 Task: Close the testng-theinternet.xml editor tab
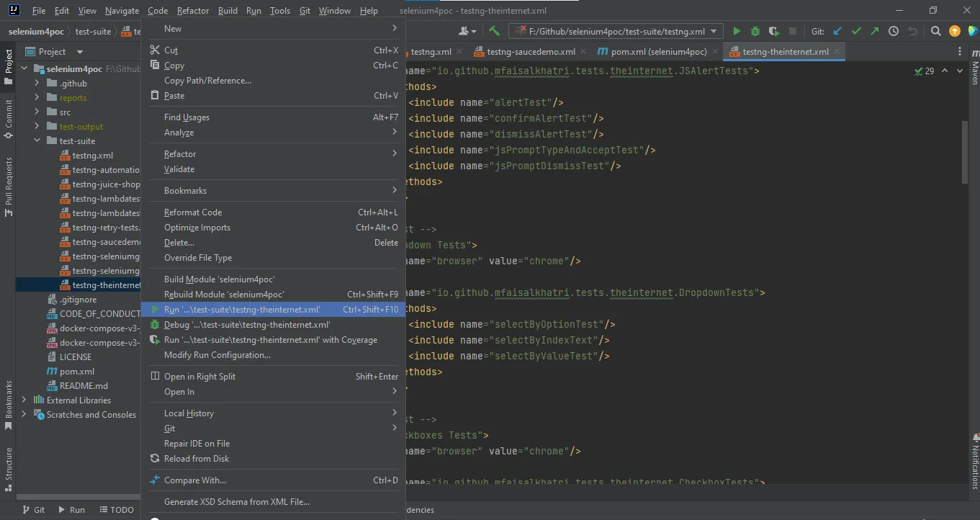point(836,52)
